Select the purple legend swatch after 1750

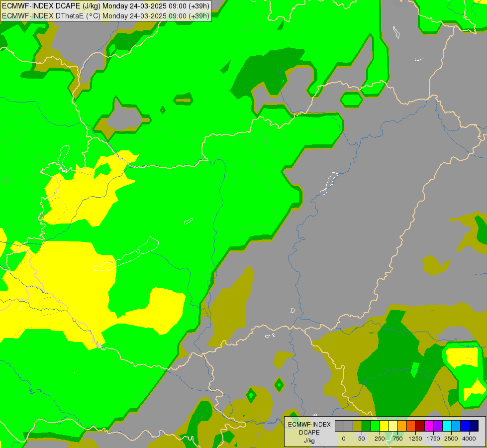click(438, 426)
